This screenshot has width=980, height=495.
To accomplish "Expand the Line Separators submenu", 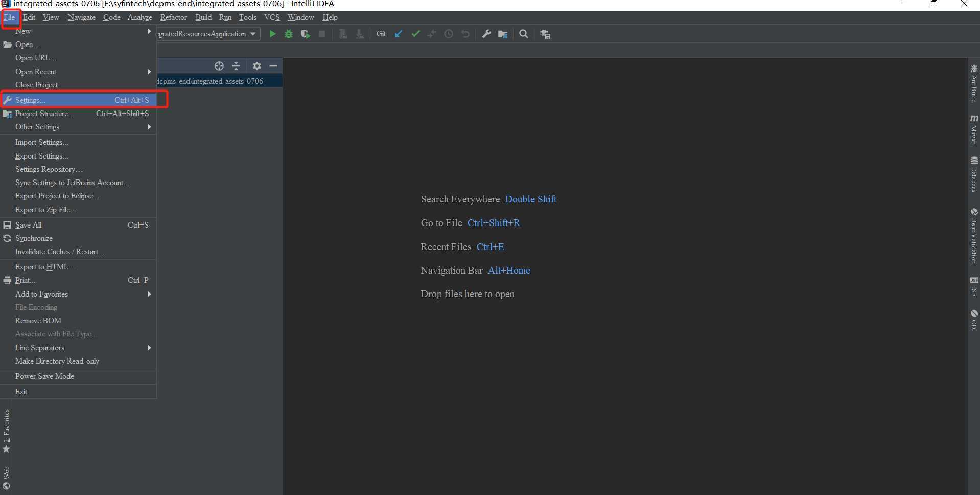I will (78, 348).
